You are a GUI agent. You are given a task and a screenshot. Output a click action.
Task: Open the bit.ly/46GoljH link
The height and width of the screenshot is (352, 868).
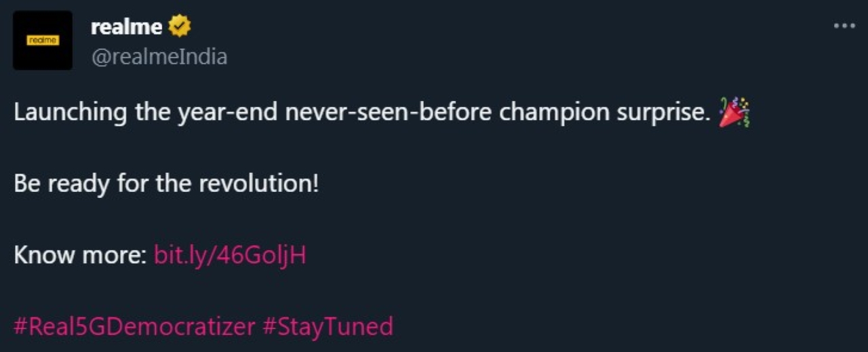231,255
